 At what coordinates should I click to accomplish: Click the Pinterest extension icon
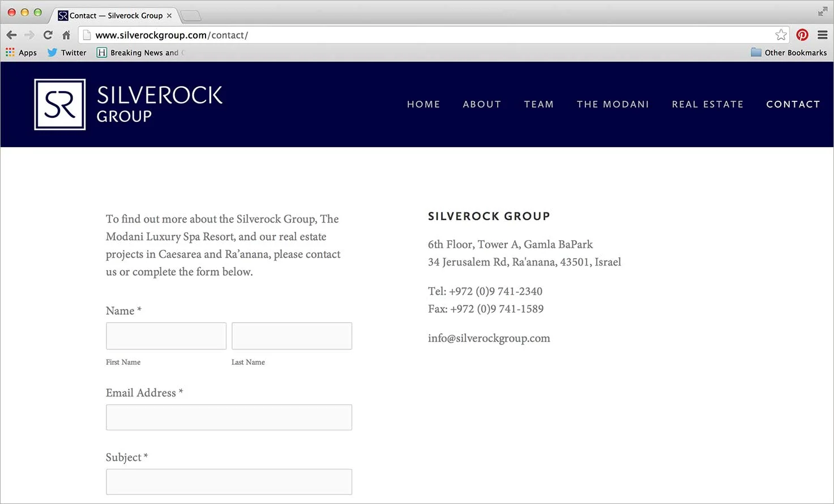pos(802,35)
